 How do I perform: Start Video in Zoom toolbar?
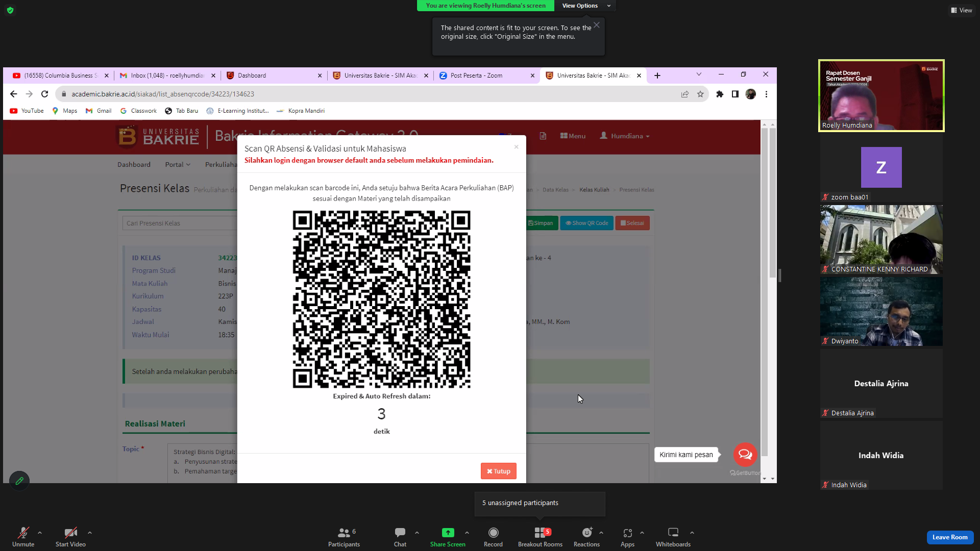[70, 537]
